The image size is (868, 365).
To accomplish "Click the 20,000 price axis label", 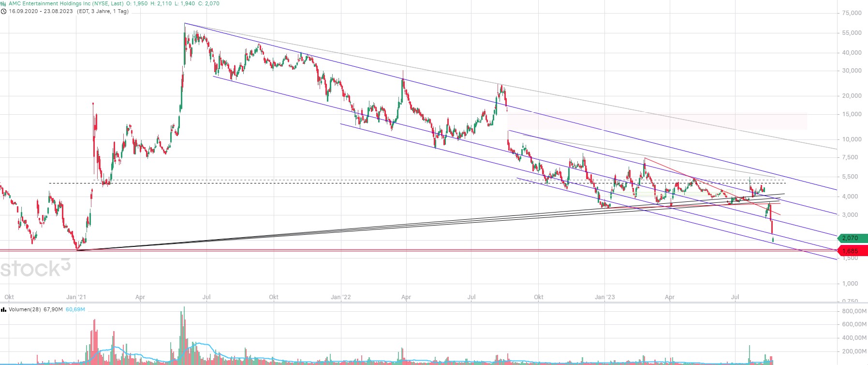I will pyautogui.click(x=852, y=96).
